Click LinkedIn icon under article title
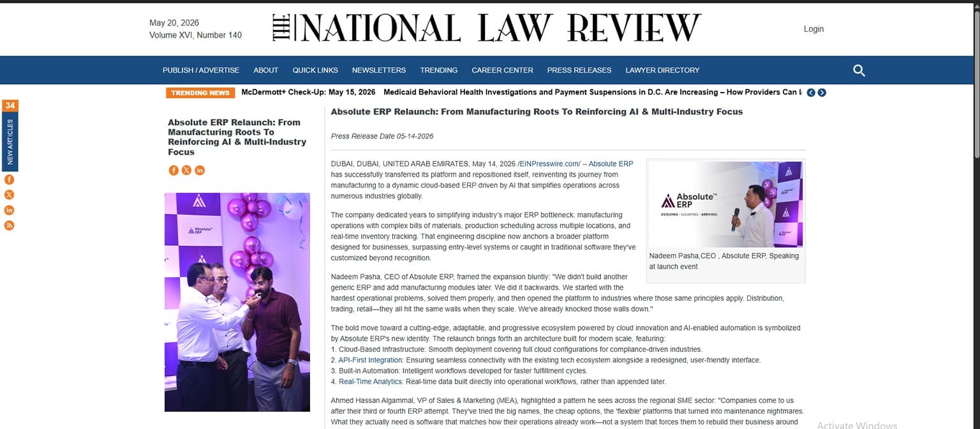The image size is (980, 429). point(200,170)
